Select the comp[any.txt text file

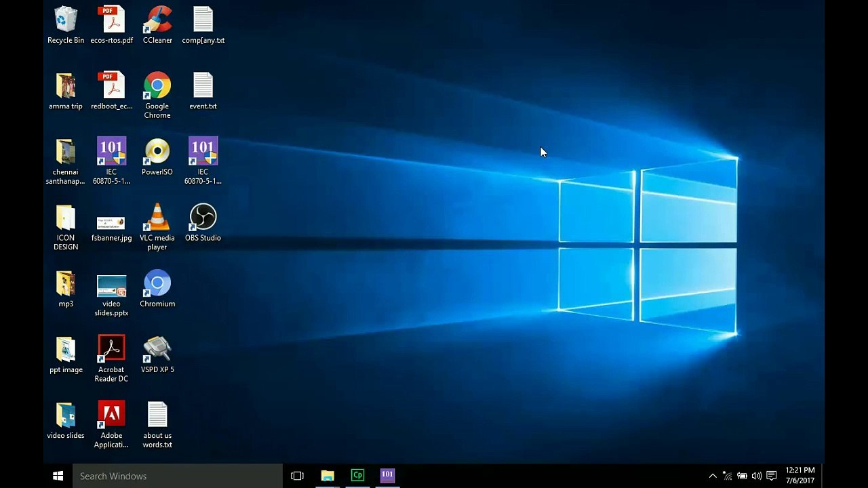[203, 25]
